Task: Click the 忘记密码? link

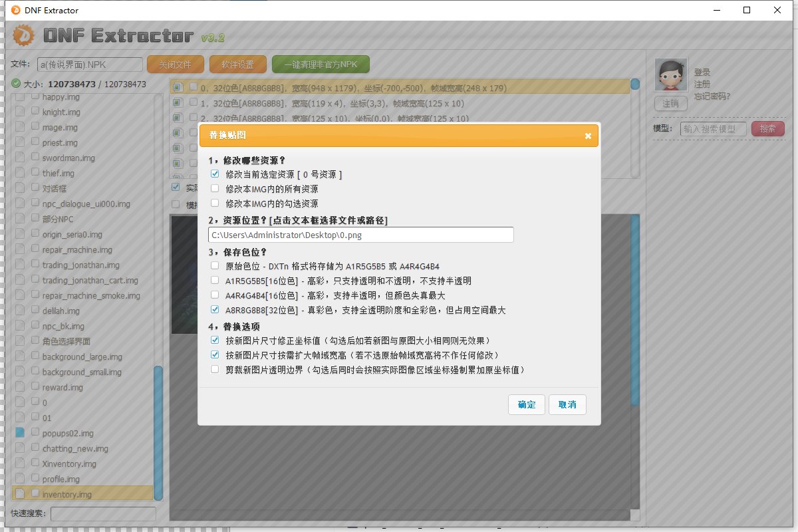Action: coord(712,96)
